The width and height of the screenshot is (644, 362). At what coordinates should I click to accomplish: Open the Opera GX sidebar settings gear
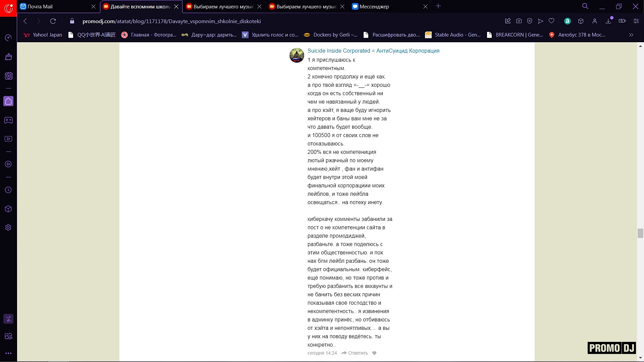[8, 228]
